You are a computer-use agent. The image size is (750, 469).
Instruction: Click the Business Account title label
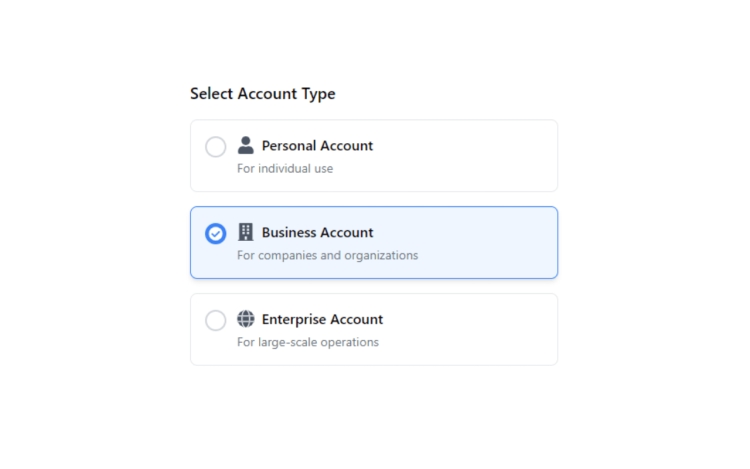[x=317, y=232]
